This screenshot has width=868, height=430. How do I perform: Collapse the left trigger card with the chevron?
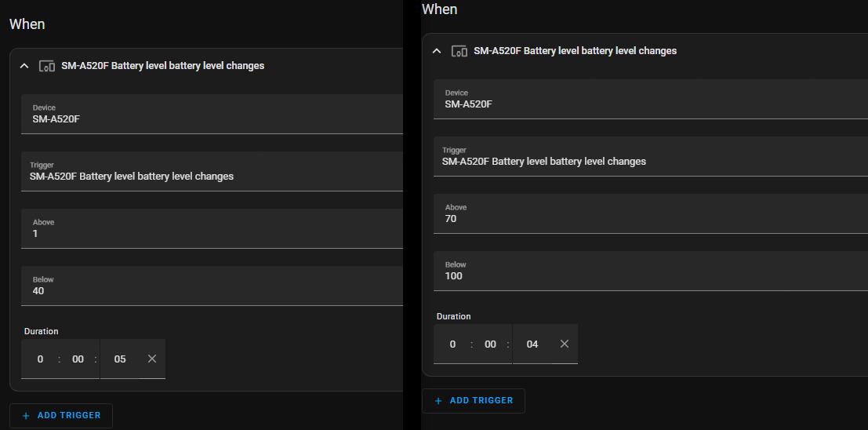24,66
